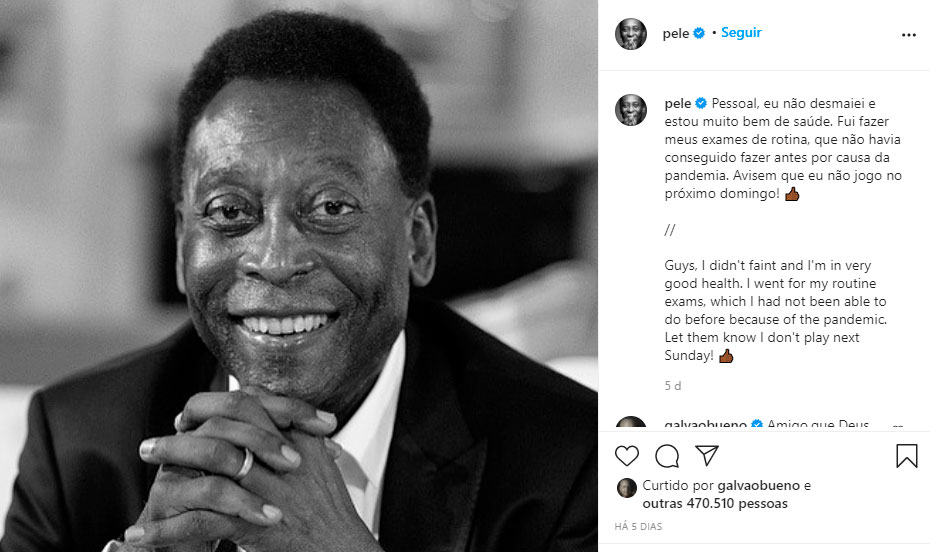This screenshot has height=552, width=930.
Task: Like the post with the heart icon
Action: pyautogui.click(x=627, y=456)
